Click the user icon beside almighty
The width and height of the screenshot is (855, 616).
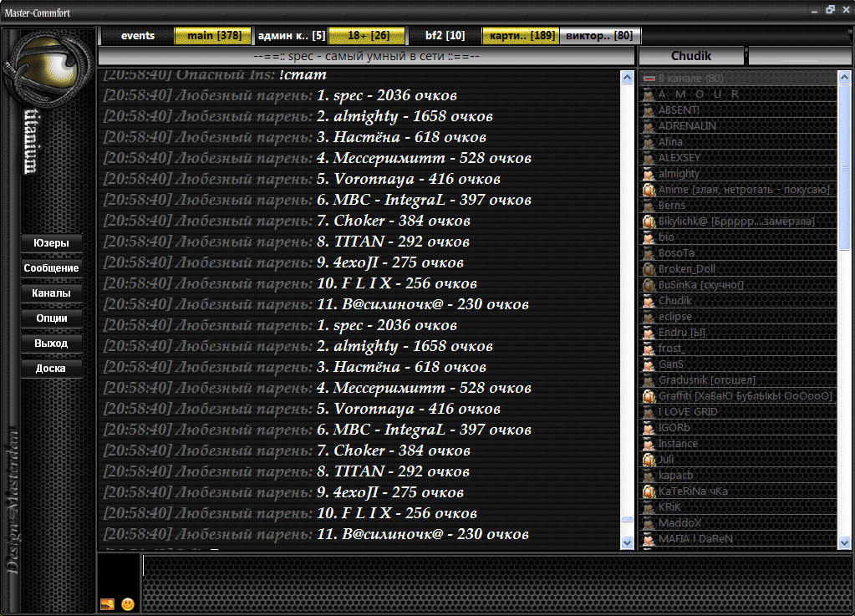pyautogui.click(x=648, y=174)
